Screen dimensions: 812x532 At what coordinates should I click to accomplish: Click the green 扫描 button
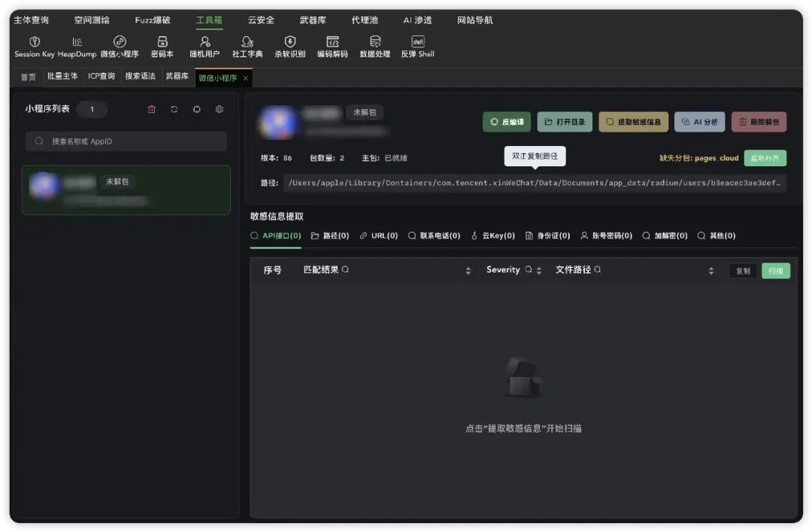(x=776, y=271)
